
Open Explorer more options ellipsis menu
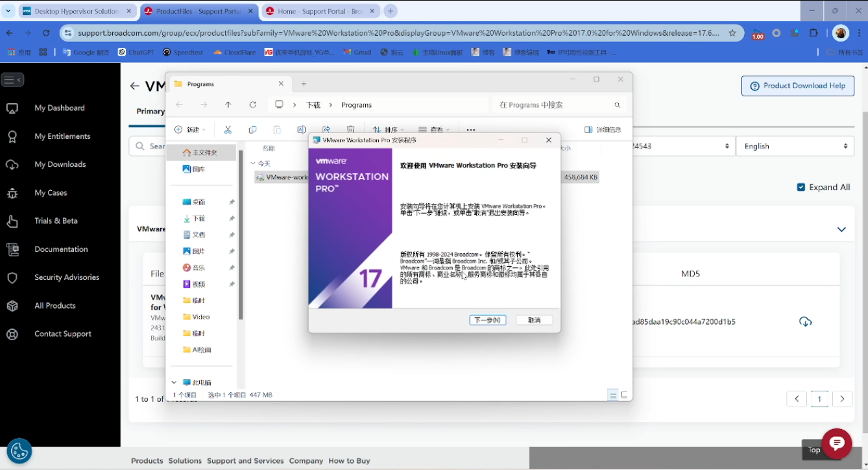471,130
